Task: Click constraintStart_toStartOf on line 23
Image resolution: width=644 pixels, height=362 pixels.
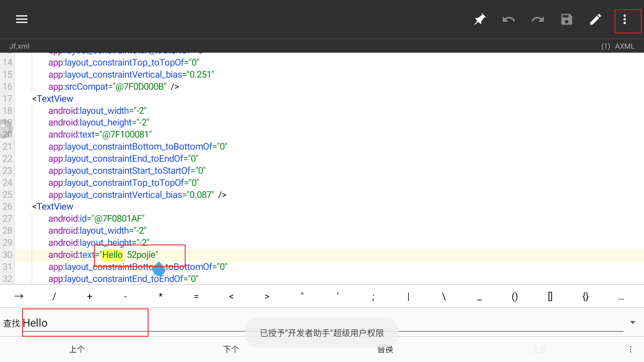Action: tap(127, 171)
